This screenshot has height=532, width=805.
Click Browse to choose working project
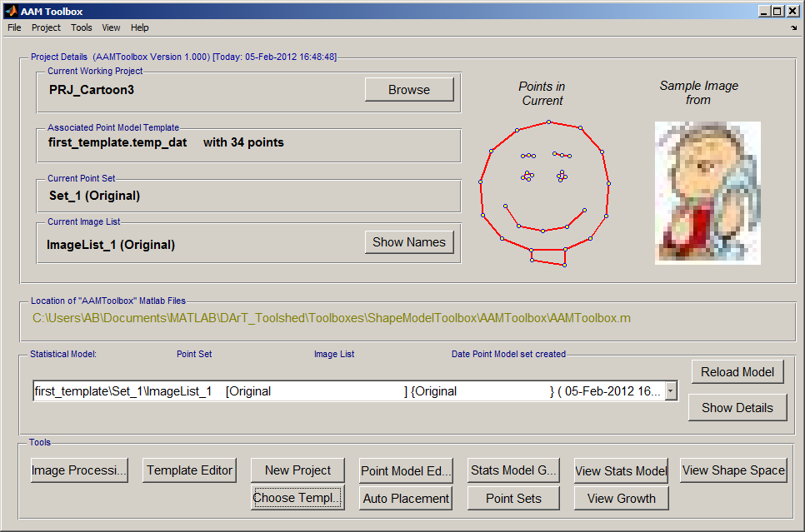(x=409, y=90)
